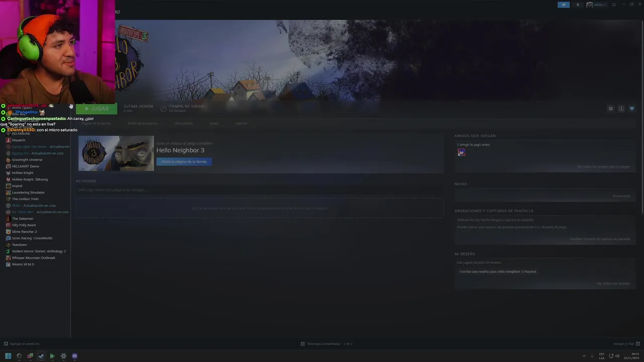
Task: Click The Salesman game icon
Action: click(8, 219)
